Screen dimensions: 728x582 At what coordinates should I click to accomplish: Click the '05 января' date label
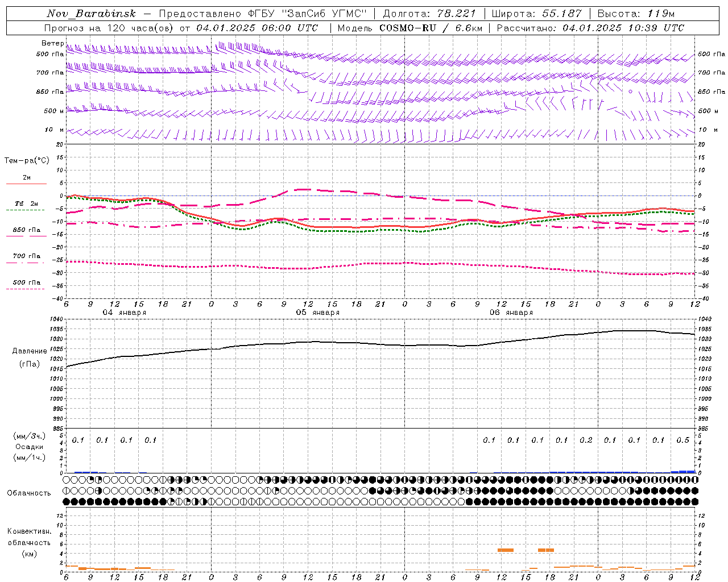pyautogui.click(x=317, y=313)
